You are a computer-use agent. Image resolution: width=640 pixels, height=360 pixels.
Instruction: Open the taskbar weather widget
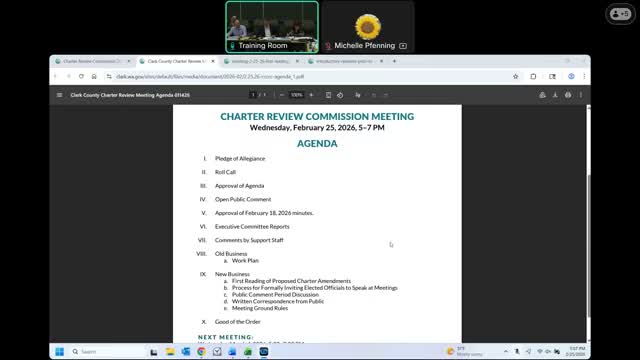(x=464, y=351)
